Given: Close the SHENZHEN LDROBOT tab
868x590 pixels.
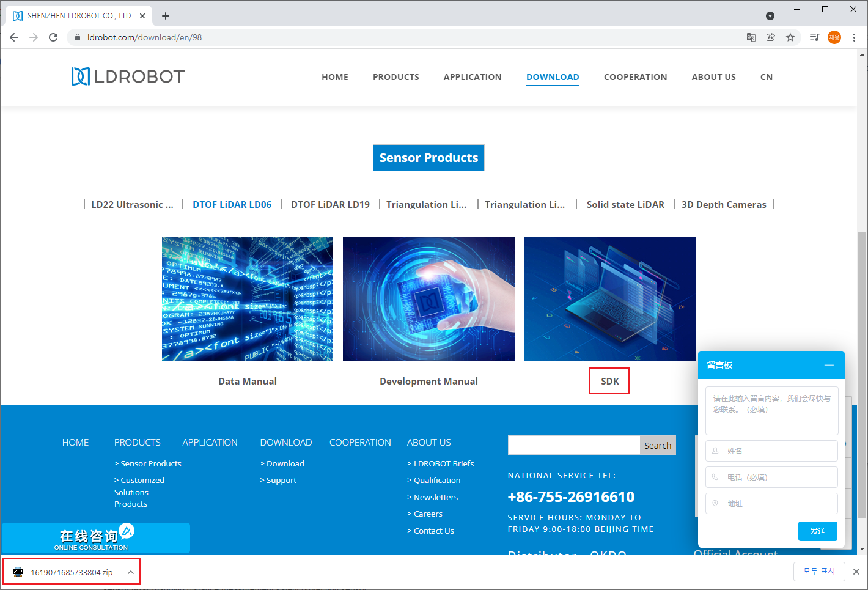Looking at the screenshot, I should 143,16.
